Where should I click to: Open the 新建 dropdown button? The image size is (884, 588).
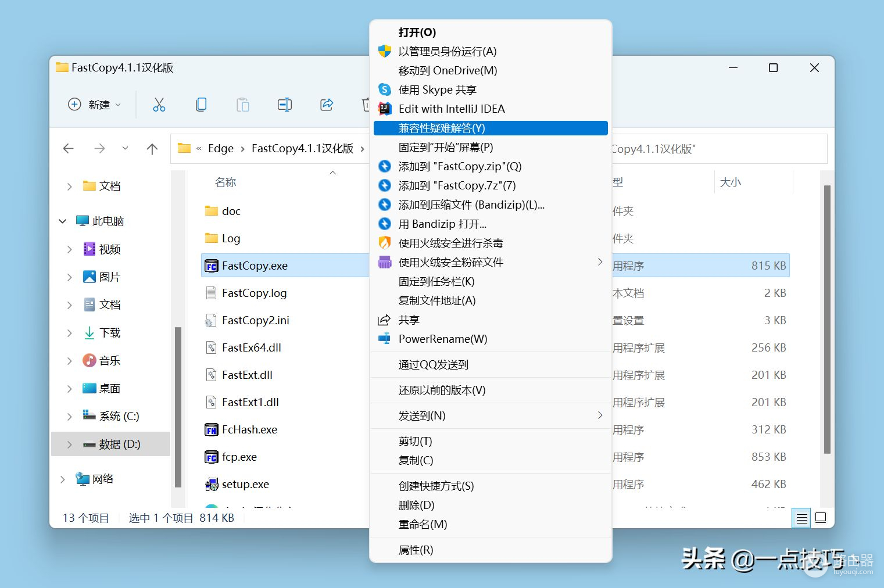95,105
